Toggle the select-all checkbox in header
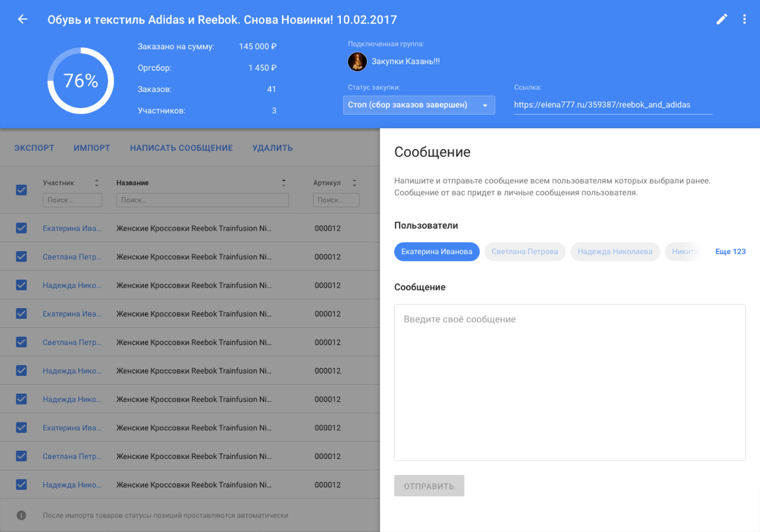Image resolution: width=760 pixels, height=532 pixels. click(21, 190)
